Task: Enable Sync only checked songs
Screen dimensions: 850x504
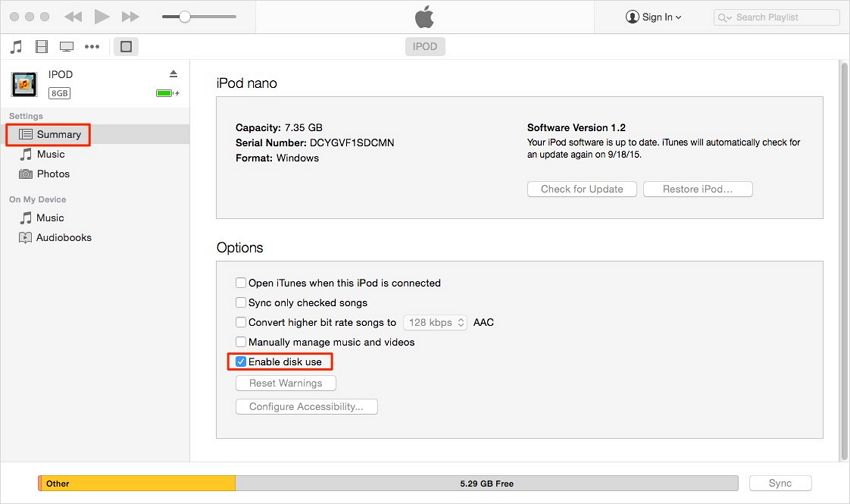Action: click(x=241, y=303)
